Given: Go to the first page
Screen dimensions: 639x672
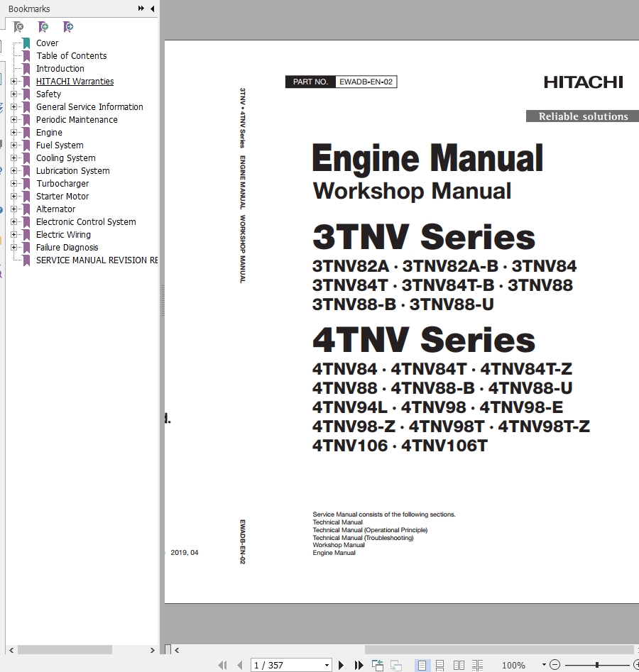Looking at the screenshot, I should pos(222,665).
